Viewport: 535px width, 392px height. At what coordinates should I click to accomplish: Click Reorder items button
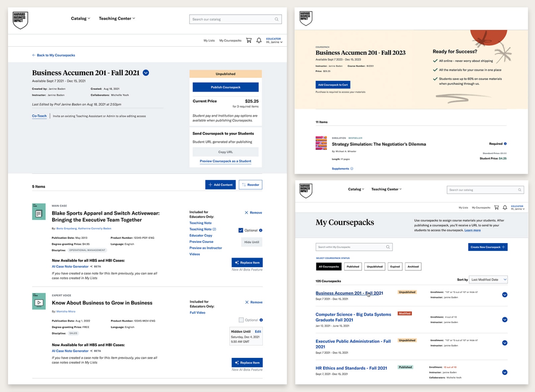[250, 185]
